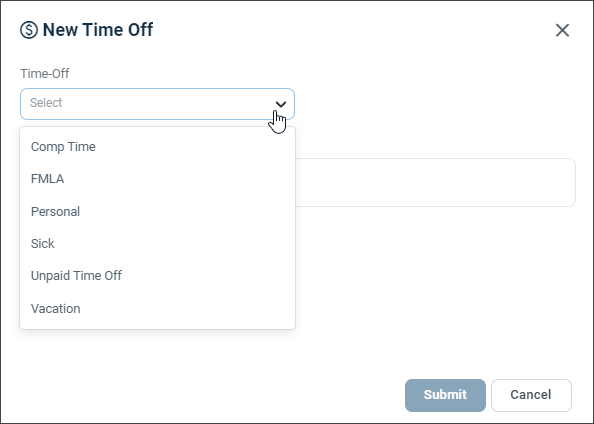Click the chevron arrow in the Select box
594x424 pixels.
point(281,104)
